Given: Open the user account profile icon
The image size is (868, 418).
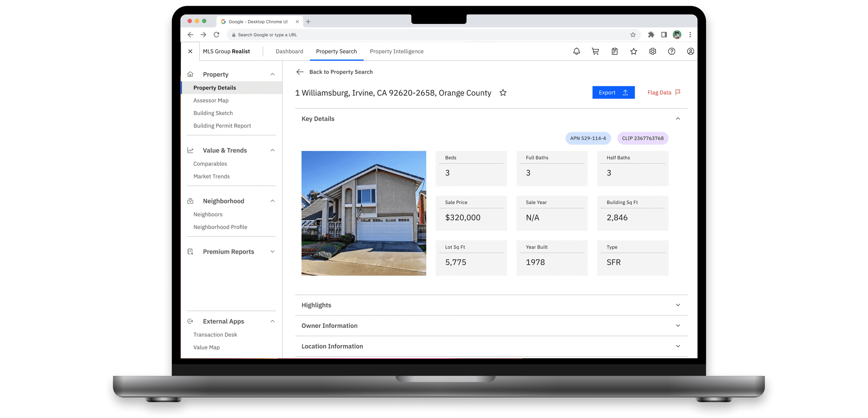Looking at the screenshot, I should pyautogui.click(x=690, y=51).
